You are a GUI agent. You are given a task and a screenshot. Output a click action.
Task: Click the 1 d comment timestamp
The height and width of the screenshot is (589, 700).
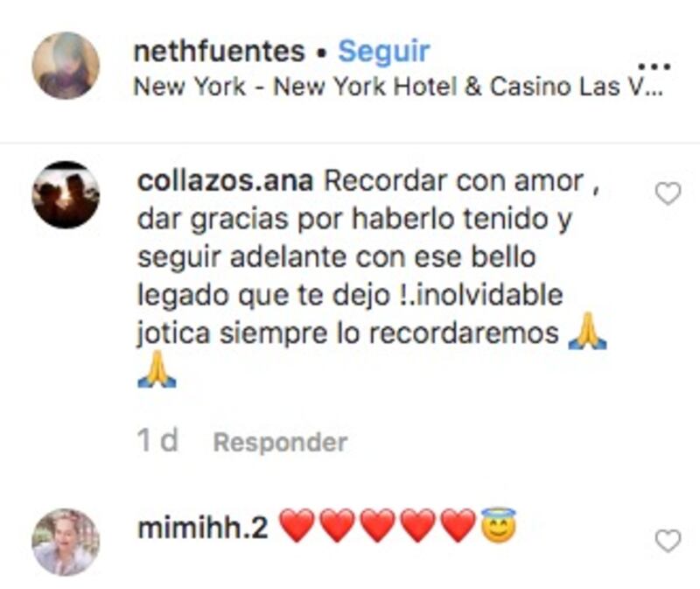click(157, 440)
